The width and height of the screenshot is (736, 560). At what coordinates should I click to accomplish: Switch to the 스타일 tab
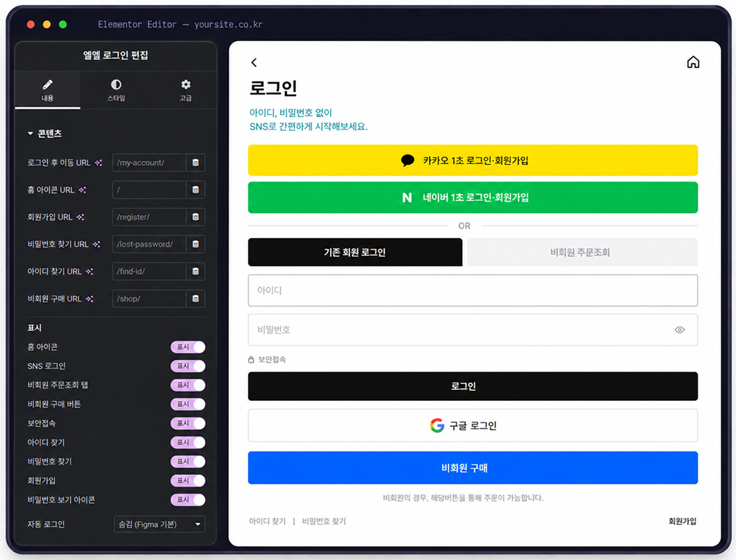tap(116, 90)
